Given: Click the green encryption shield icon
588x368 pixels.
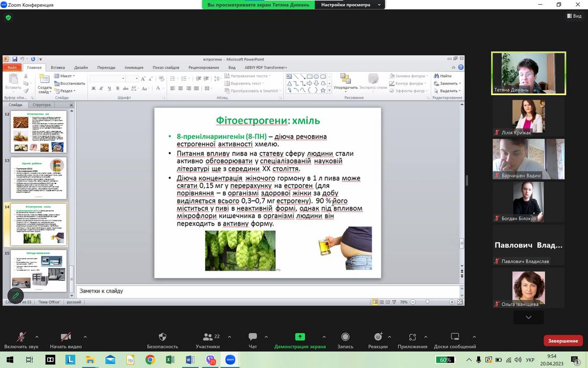Looking at the screenshot, I should click(x=8, y=17).
